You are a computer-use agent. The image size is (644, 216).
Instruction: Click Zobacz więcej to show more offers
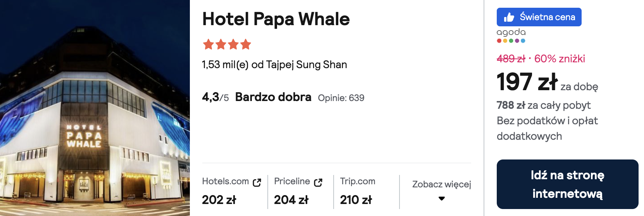(441, 184)
